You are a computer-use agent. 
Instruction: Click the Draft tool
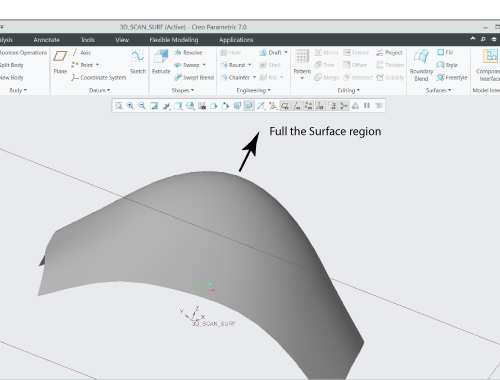click(x=270, y=53)
